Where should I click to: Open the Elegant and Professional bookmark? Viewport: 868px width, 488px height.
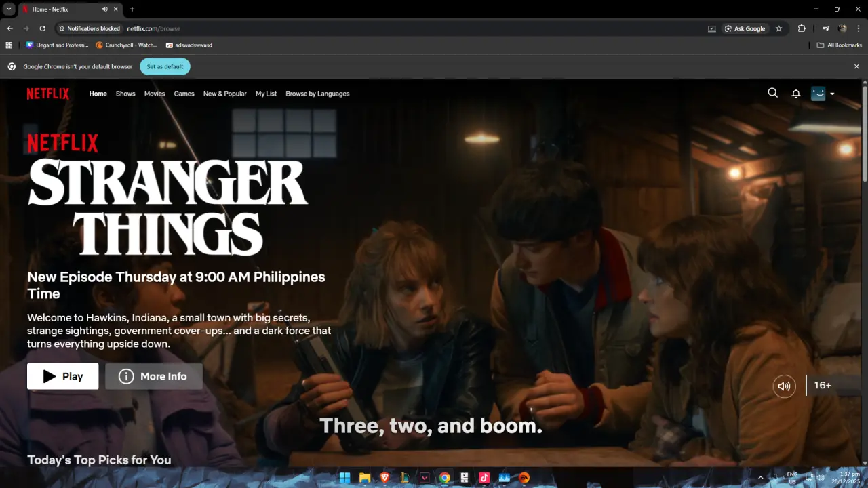point(57,45)
